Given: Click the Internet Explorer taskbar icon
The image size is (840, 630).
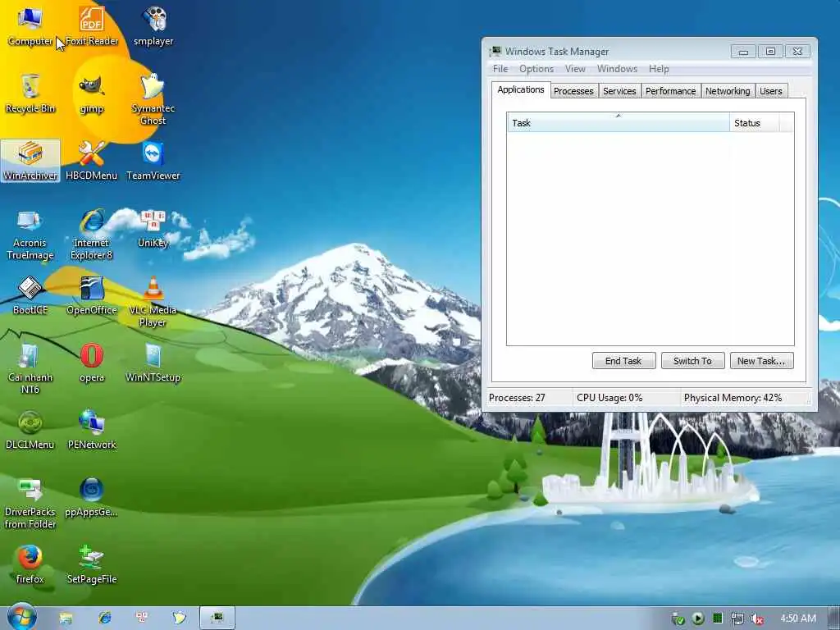Looking at the screenshot, I should tap(104, 618).
